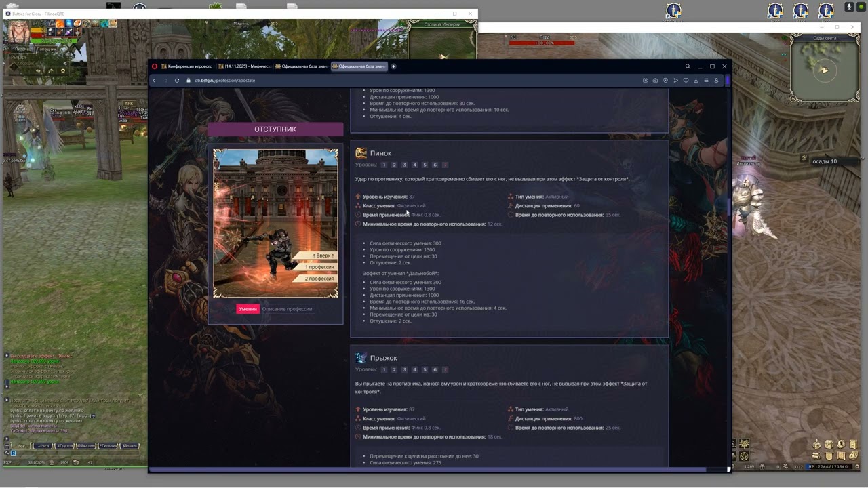Click the ↑ Вверх button on the image

pyautogui.click(x=317, y=256)
